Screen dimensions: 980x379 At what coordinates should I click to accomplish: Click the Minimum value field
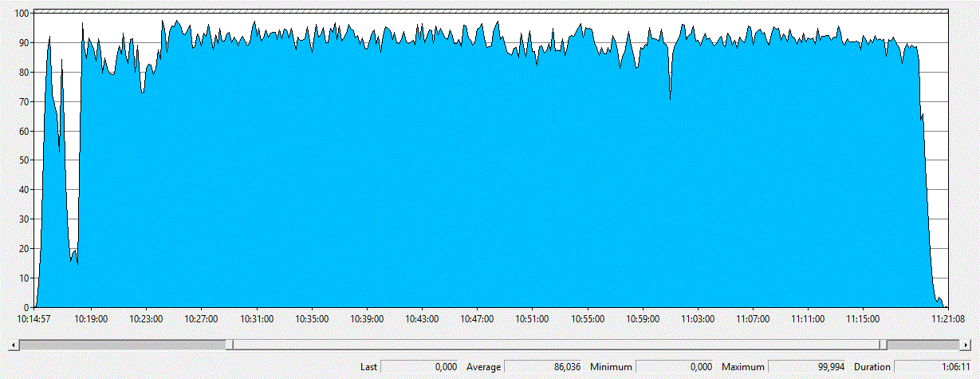pyautogui.click(x=676, y=367)
